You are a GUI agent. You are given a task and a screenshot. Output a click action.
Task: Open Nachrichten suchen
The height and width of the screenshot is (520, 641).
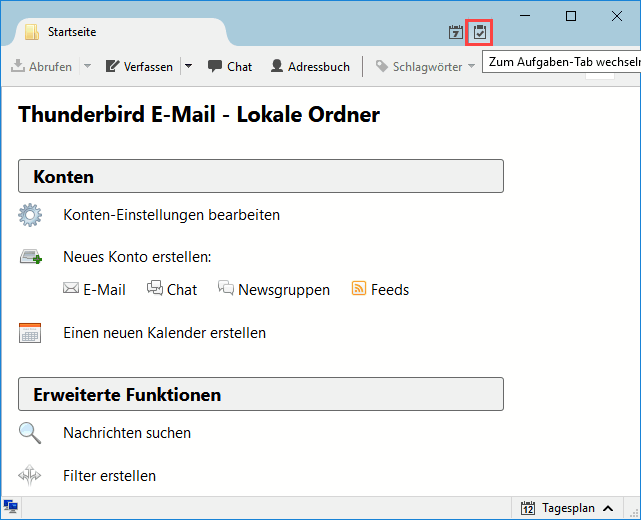tap(127, 433)
